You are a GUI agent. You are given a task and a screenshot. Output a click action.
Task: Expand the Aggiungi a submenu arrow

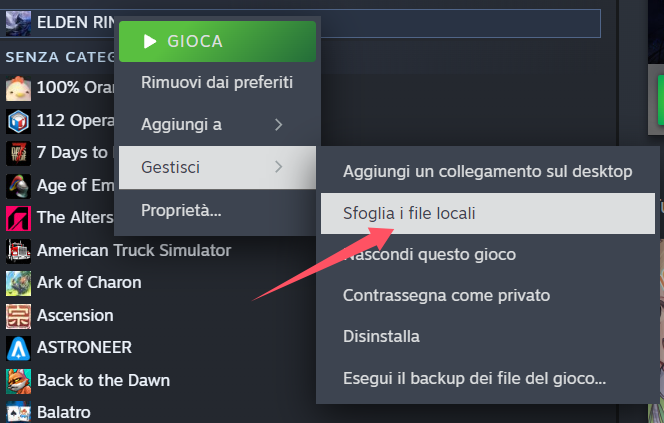pyautogui.click(x=278, y=124)
